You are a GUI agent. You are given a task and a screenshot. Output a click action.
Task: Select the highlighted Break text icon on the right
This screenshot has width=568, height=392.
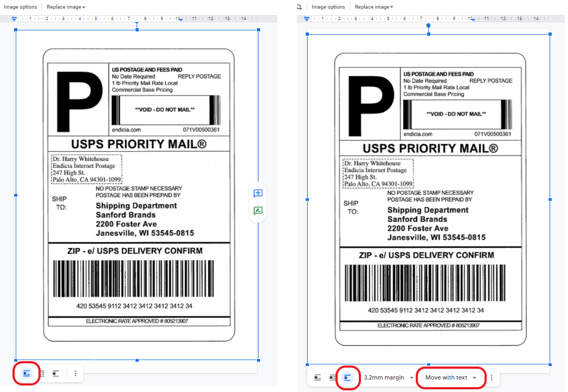348,377
